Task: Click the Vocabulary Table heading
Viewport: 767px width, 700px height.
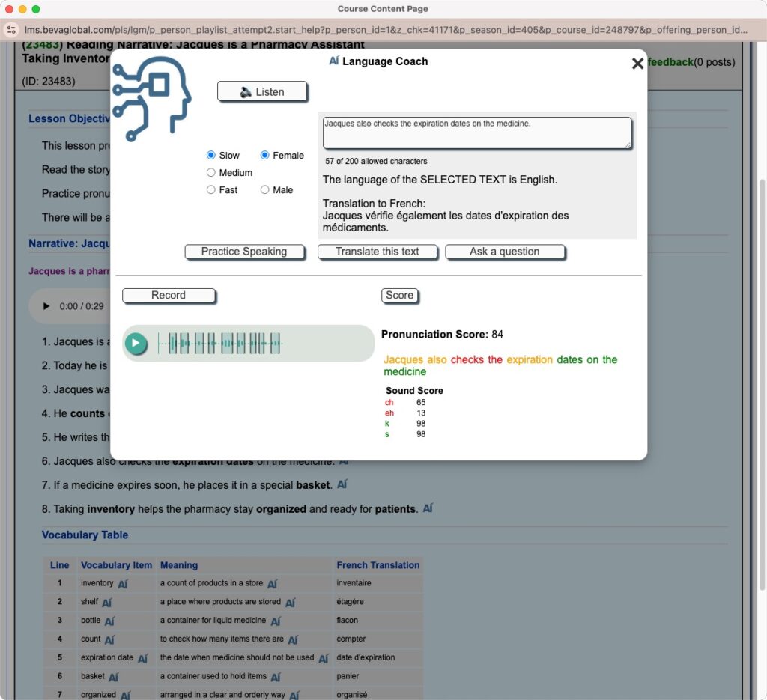Action: 85,535
